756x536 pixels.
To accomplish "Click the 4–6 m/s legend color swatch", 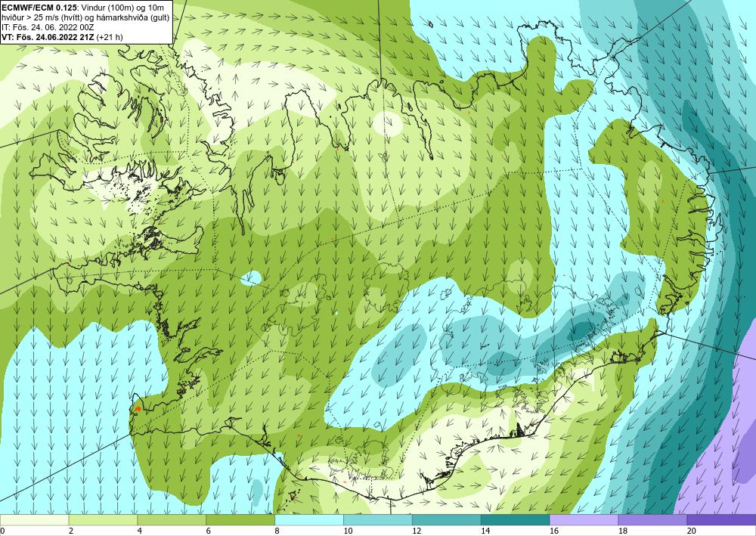I will tap(172, 519).
